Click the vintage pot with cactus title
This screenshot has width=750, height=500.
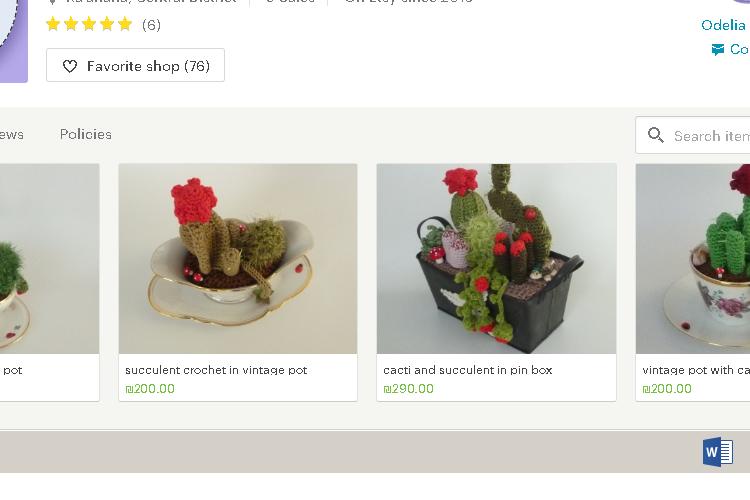[x=696, y=370]
